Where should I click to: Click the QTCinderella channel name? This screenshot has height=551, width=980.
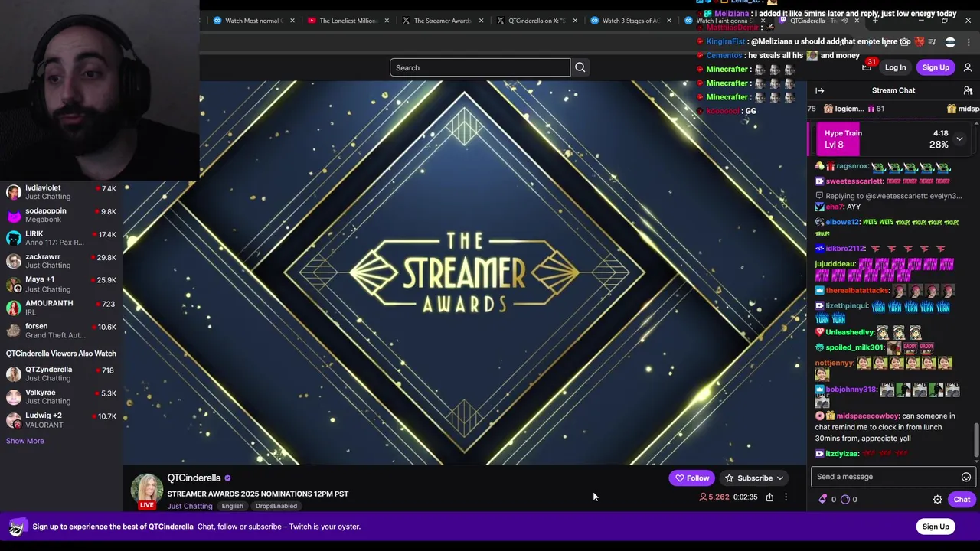[194, 478]
